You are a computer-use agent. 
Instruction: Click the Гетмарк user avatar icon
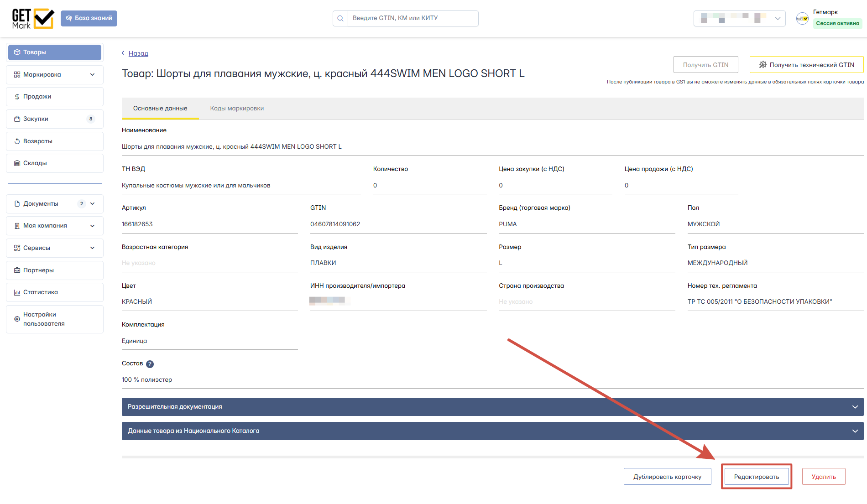coord(802,18)
